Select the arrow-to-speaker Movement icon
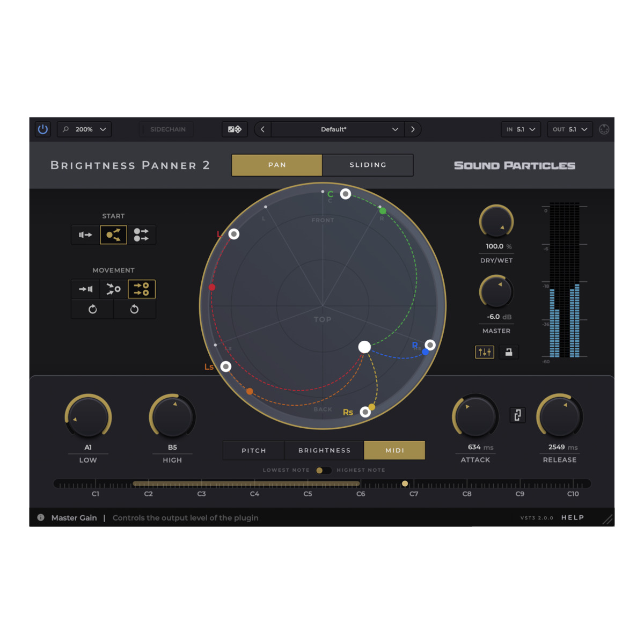 pos(85,289)
